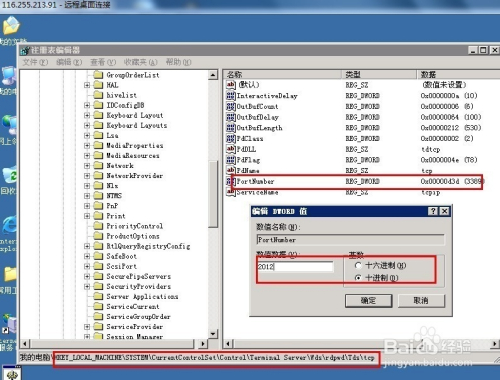
Task: Click the registry editor title bar icon
Action: pos(25,50)
